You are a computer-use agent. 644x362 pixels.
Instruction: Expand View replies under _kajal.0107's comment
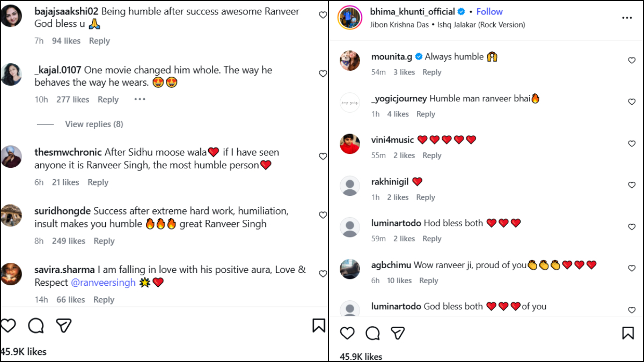[93, 124]
